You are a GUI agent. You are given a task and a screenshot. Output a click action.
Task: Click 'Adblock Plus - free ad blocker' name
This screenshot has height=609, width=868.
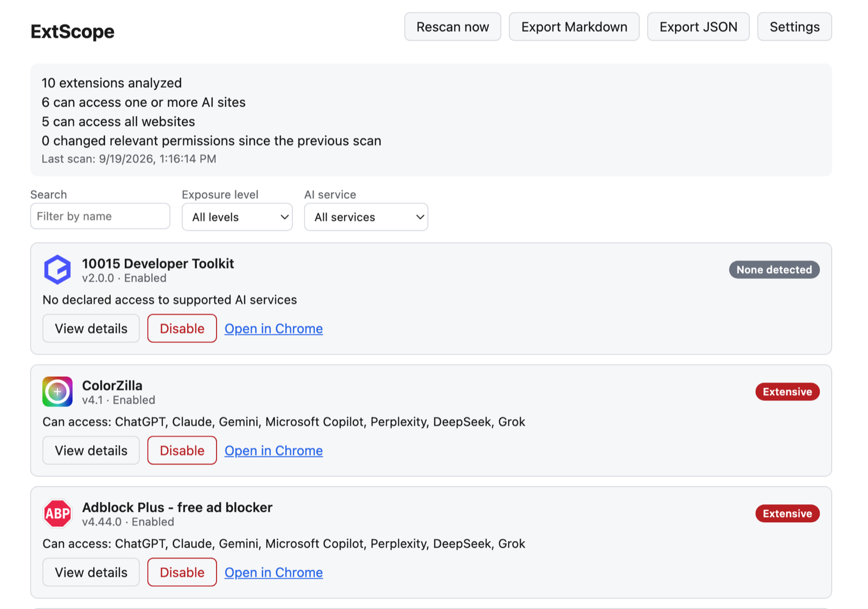[x=177, y=507]
